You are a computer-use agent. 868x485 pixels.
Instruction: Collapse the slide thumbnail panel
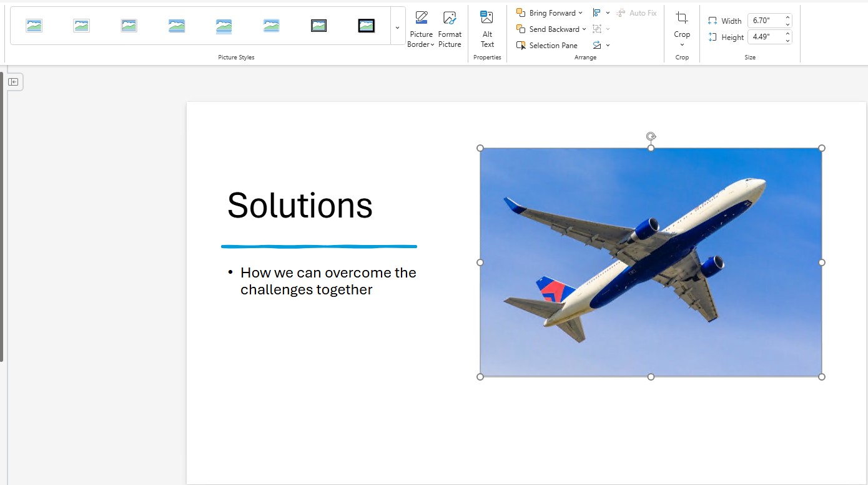(13, 82)
